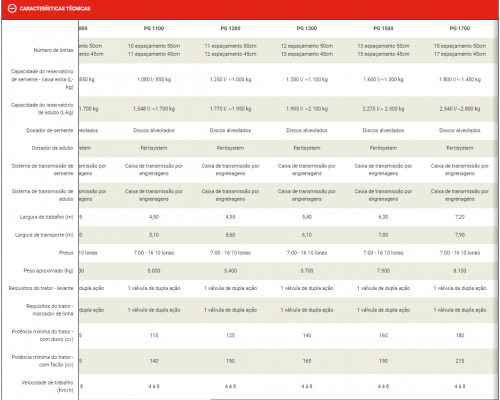This screenshot has width=500, height=400.
Task: Click 'Fertisystem' in the PG 1100 column
Action: 154,148
